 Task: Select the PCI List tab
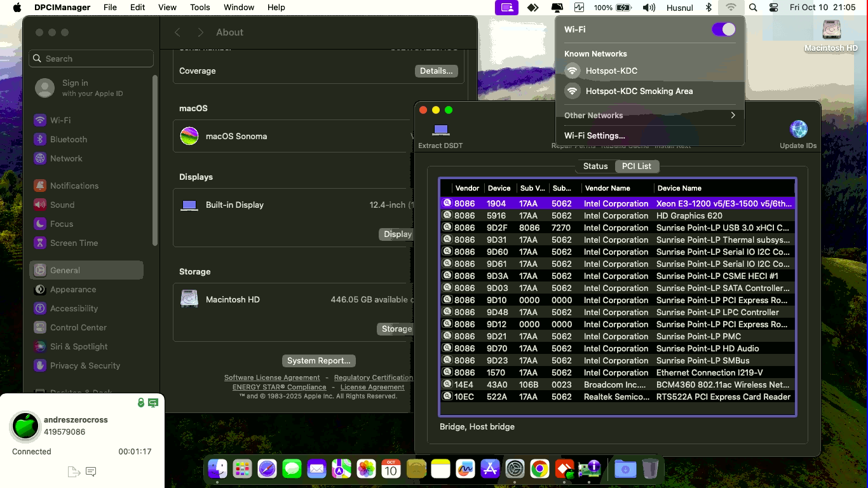tap(637, 166)
